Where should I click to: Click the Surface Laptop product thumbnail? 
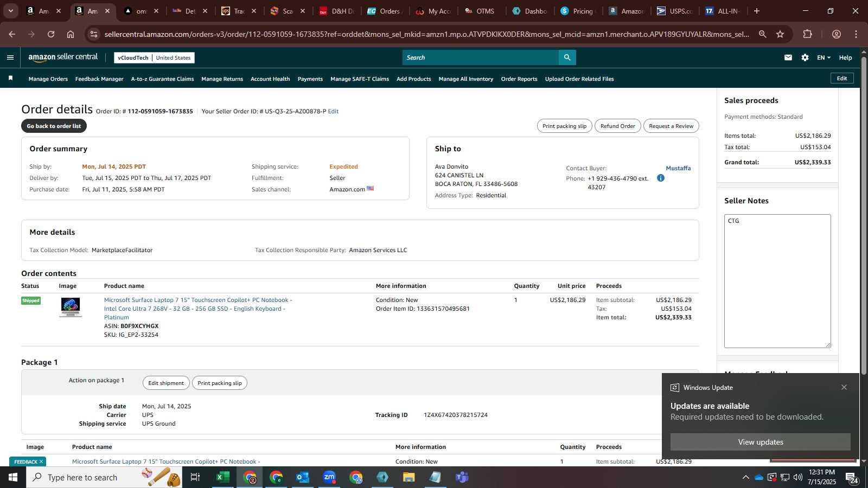coord(71,307)
